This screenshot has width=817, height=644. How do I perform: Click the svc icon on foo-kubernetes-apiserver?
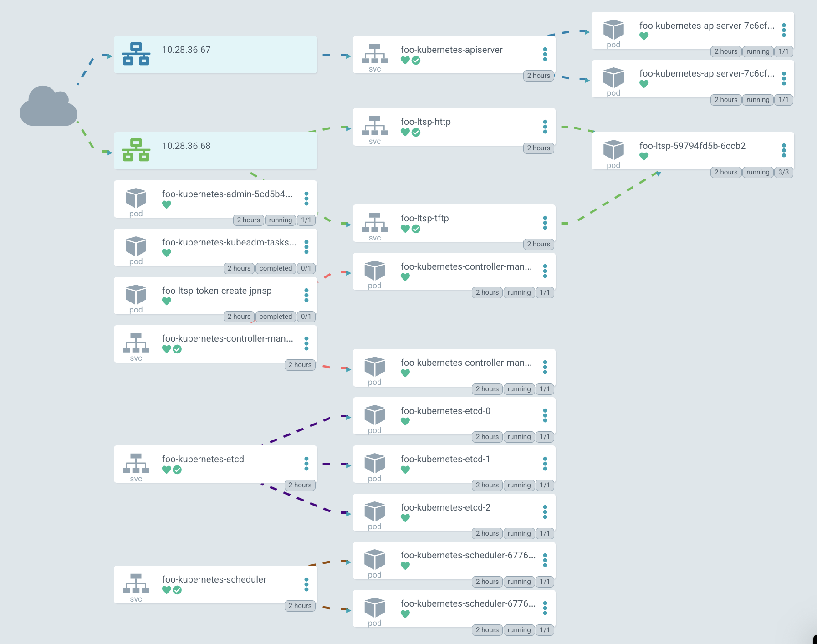click(x=374, y=55)
